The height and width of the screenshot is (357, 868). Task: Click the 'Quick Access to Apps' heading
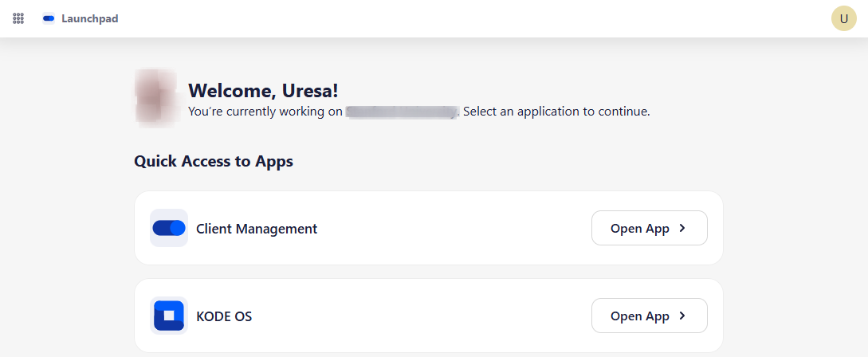click(214, 162)
